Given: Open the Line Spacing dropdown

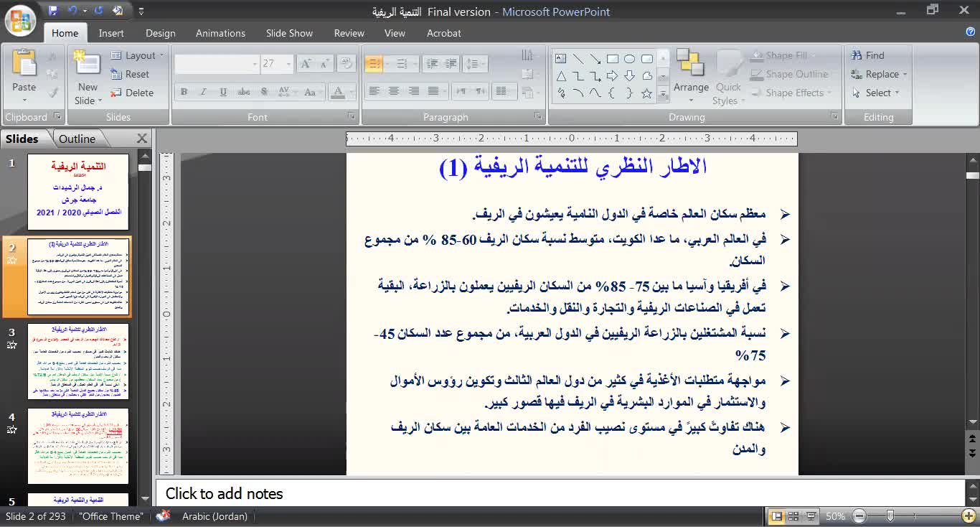Looking at the screenshot, I should [476, 63].
